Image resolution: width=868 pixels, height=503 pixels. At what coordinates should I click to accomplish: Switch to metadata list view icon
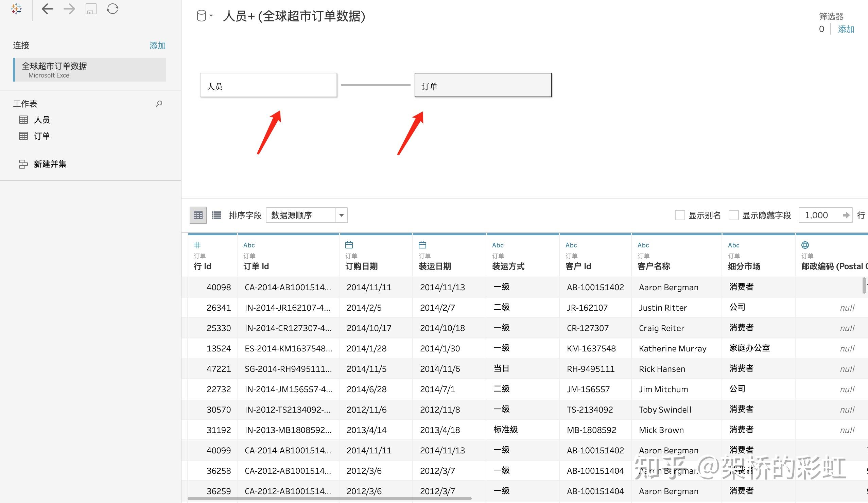click(x=216, y=215)
